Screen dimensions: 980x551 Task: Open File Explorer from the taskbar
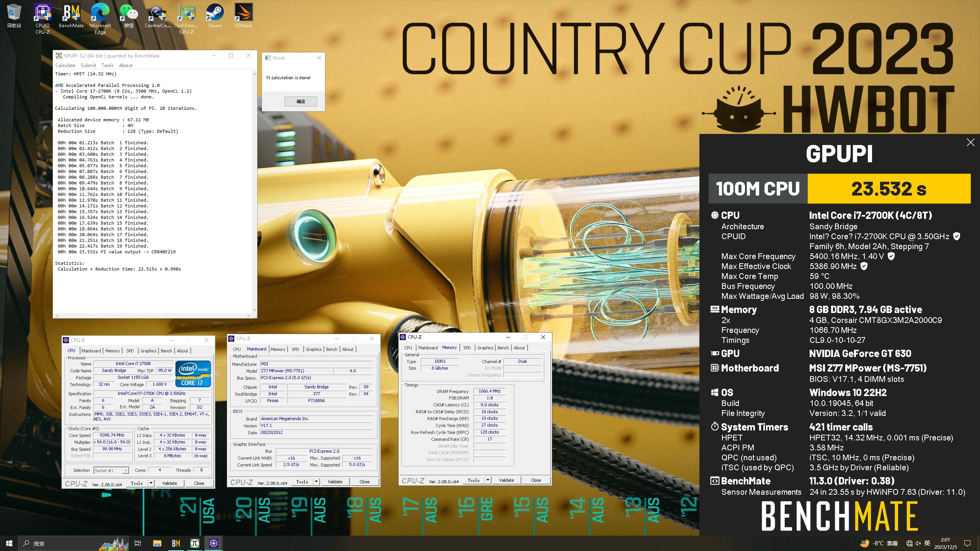157,543
